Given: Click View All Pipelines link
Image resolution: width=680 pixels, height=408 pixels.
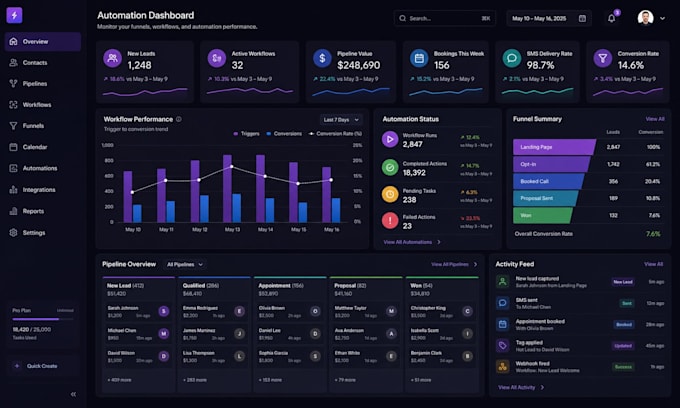Looking at the screenshot, I should 454,264.
